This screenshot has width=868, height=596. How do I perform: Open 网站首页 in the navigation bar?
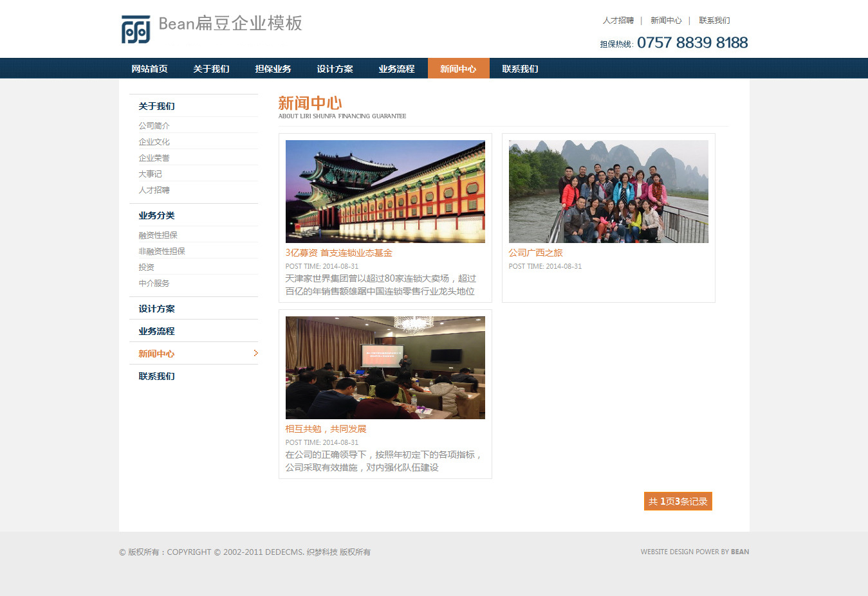pyautogui.click(x=149, y=69)
